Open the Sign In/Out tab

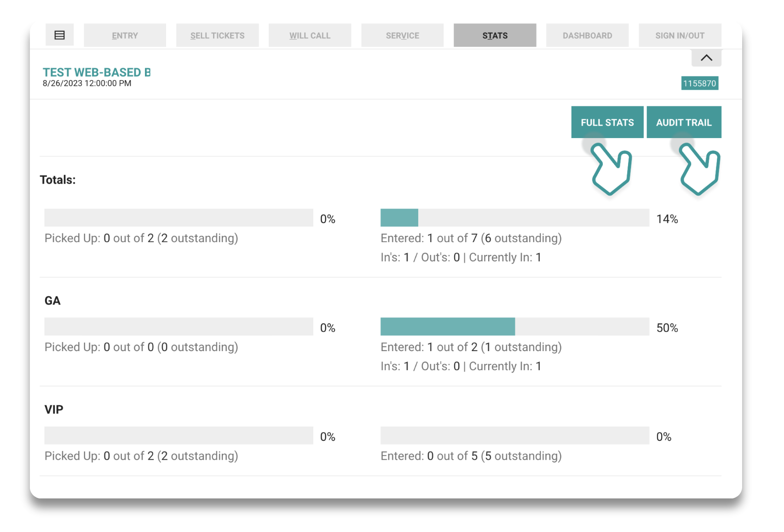pos(680,35)
